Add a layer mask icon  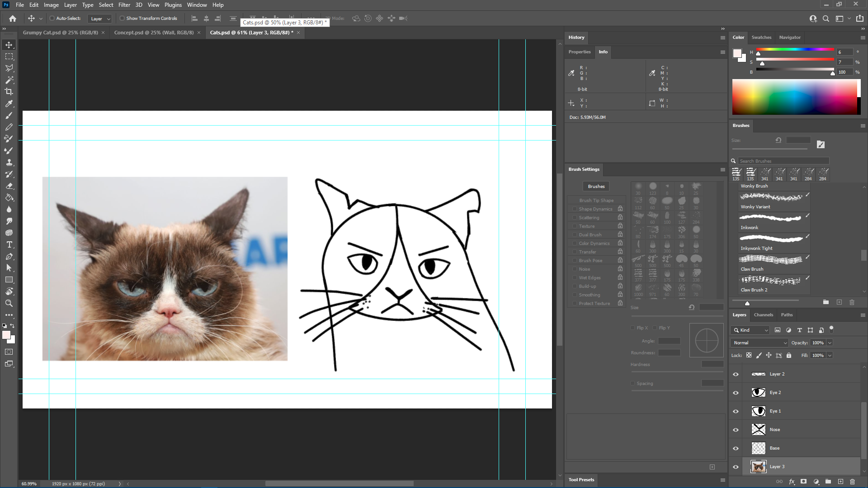(803, 482)
